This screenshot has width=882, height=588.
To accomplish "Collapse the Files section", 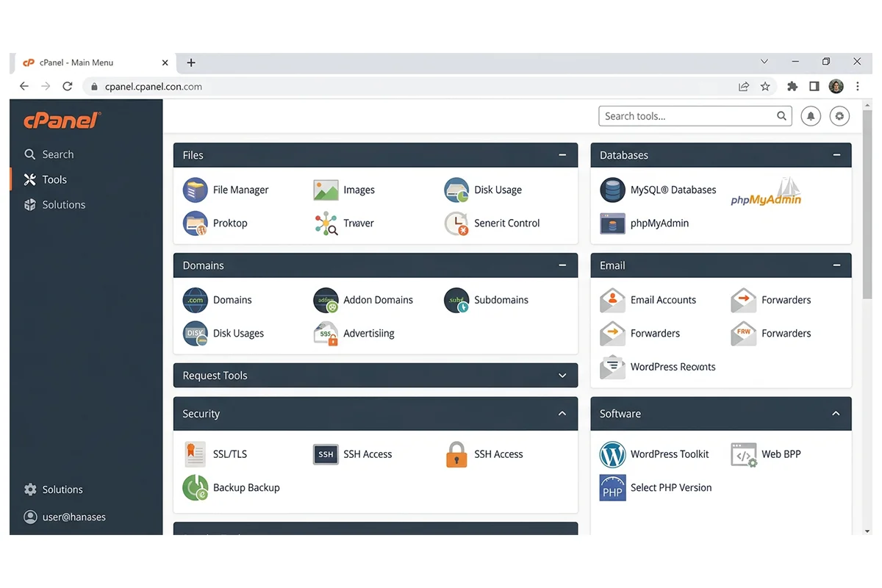I will pos(562,155).
